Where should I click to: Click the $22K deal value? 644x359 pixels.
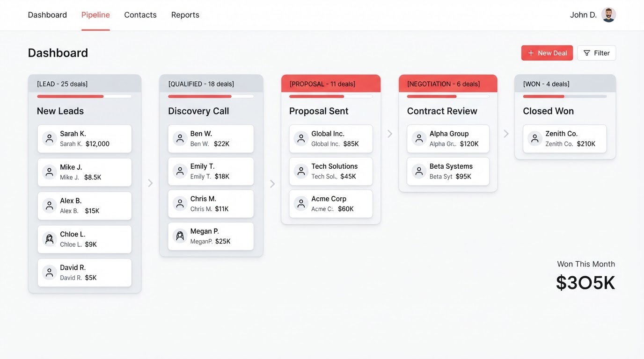222,144
